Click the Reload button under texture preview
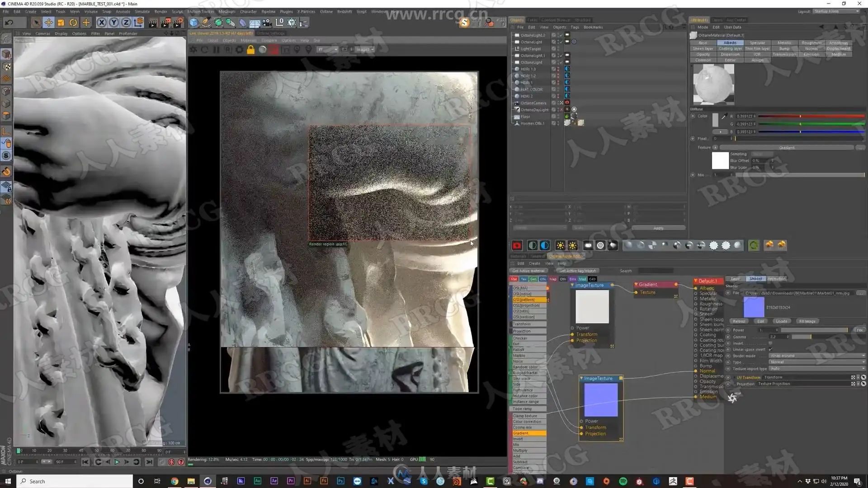 (739, 321)
